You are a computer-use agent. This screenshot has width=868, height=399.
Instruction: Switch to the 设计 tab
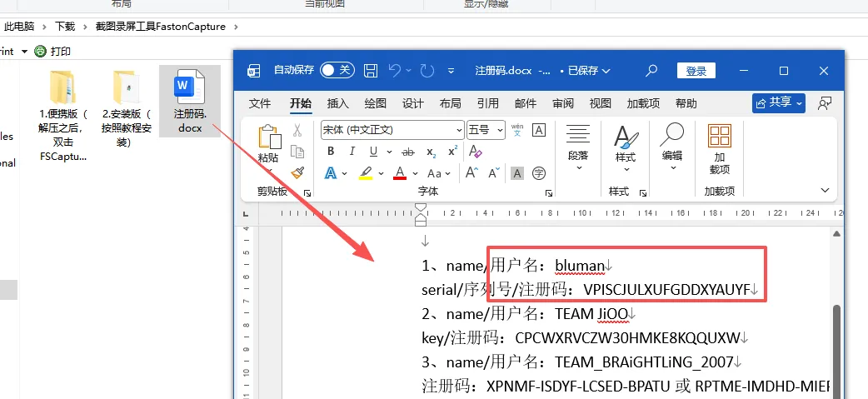click(413, 103)
